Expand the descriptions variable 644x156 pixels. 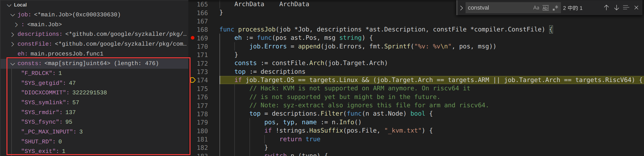[13, 34]
